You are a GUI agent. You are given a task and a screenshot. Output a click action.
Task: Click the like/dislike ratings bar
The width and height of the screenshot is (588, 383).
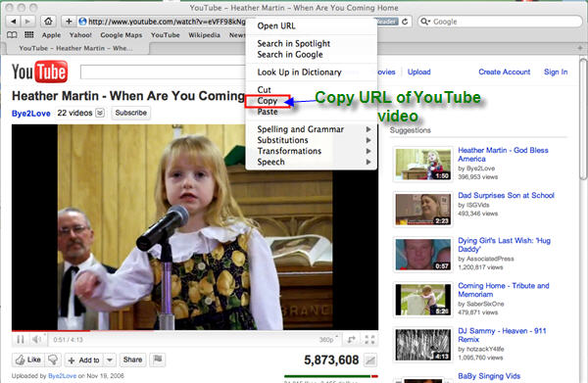(331, 376)
